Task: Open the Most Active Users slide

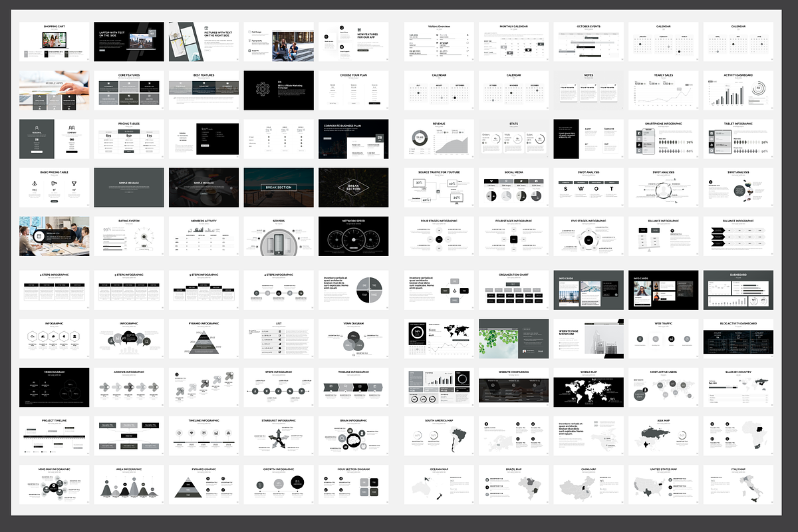Action: pos(663,388)
